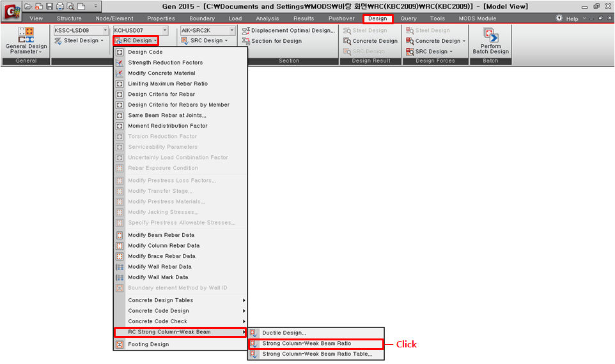Click the Section for Design icon
This screenshot has height=364, width=615.
[246, 41]
